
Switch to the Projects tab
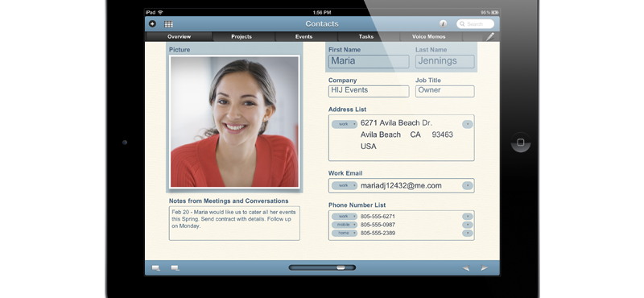point(242,36)
